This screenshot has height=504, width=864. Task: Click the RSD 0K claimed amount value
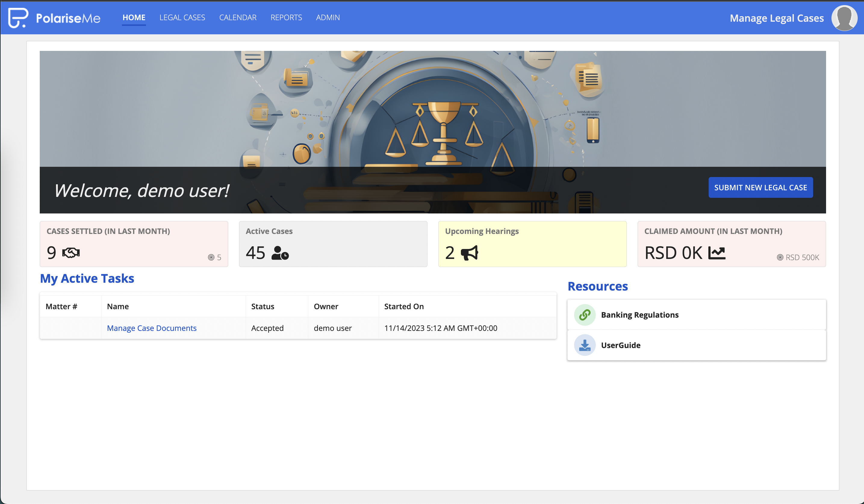(x=673, y=253)
